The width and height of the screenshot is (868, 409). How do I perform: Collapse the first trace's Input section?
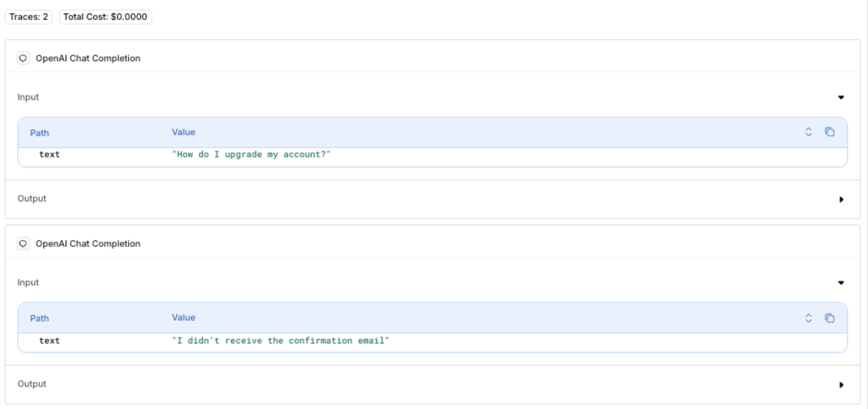[x=841, y=97]
